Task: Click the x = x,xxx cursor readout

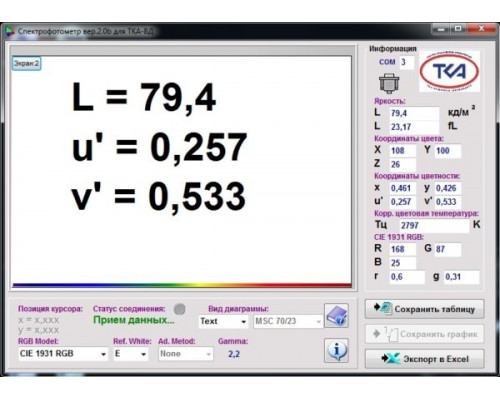Action: [39, 320]
